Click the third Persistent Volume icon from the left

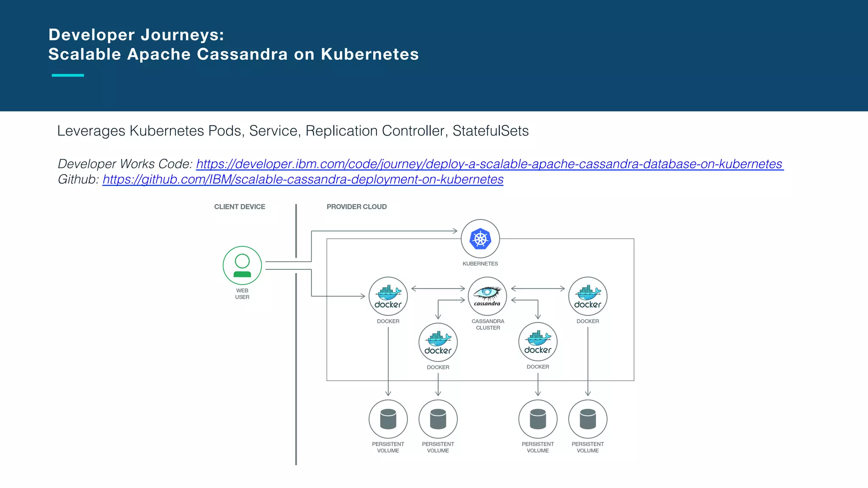538,419
